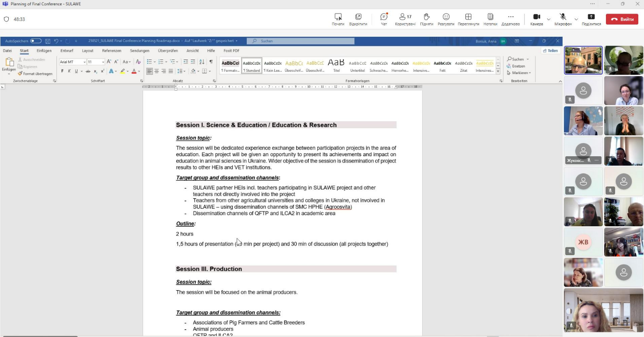The width and height of the screenshot is (644, 337).
Task: Open the font size 11 dropdown
Action: (103, 62)
